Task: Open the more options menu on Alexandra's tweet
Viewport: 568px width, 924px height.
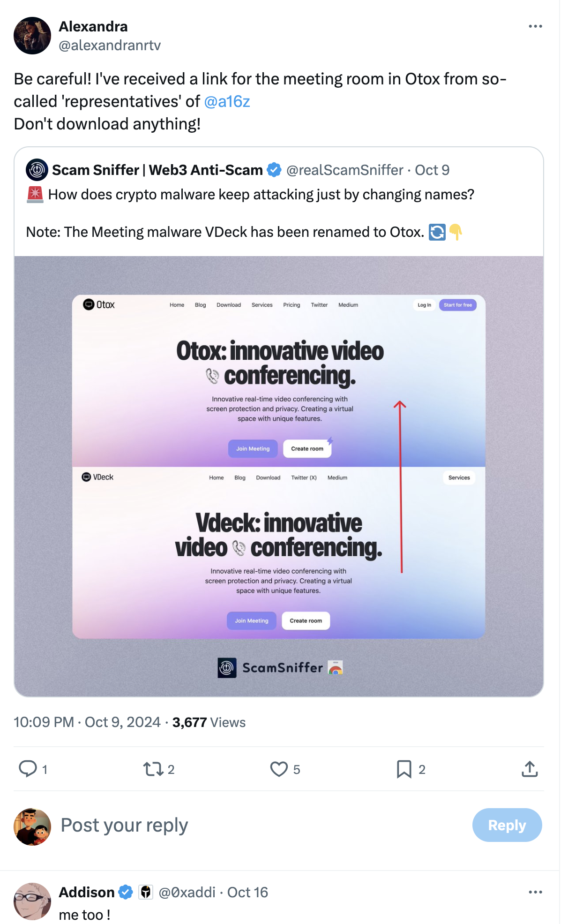Action: click(535, 26)
